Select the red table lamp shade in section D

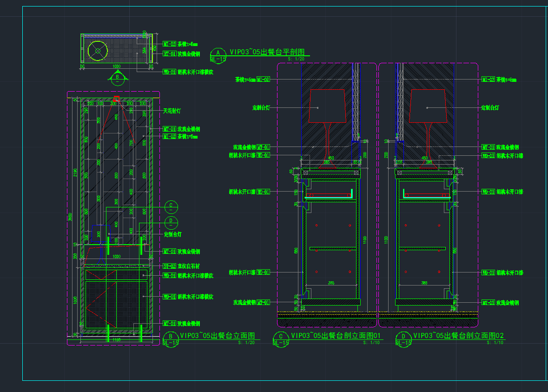pyautogui.click(x=428, y=106)
